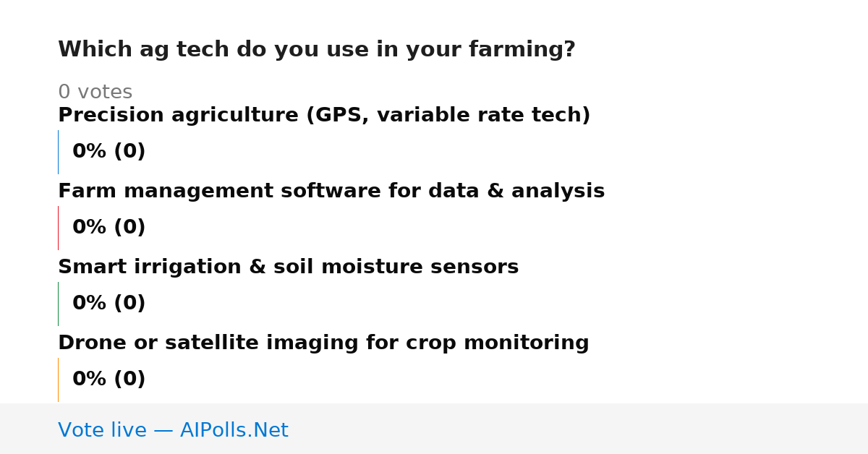Click the 0% (0) result for Precision agriculture

click(x=109, y=152)
